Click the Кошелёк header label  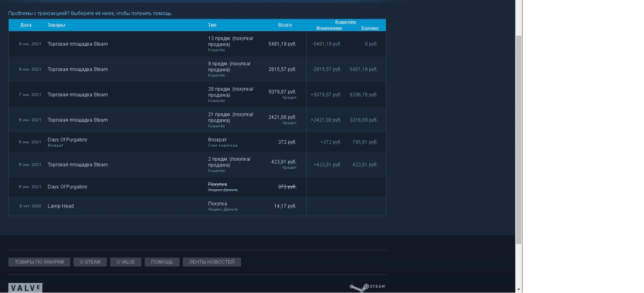coord(345,22)
